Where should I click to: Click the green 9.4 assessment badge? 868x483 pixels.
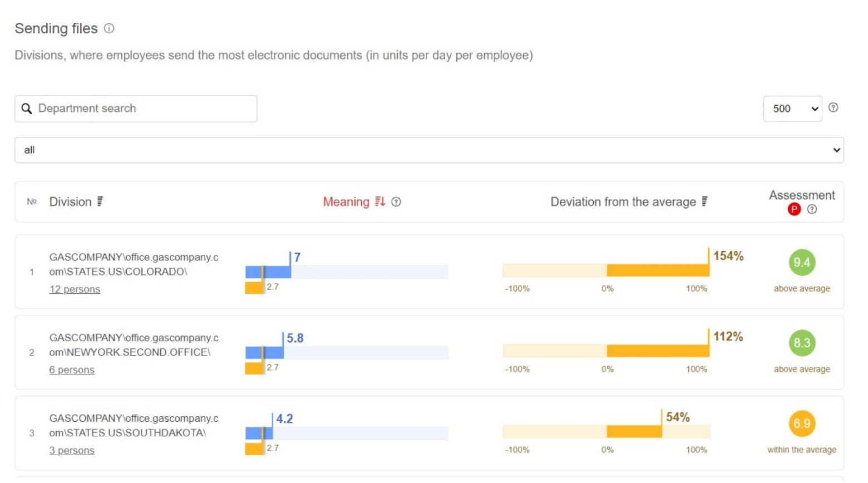[802, 263]
